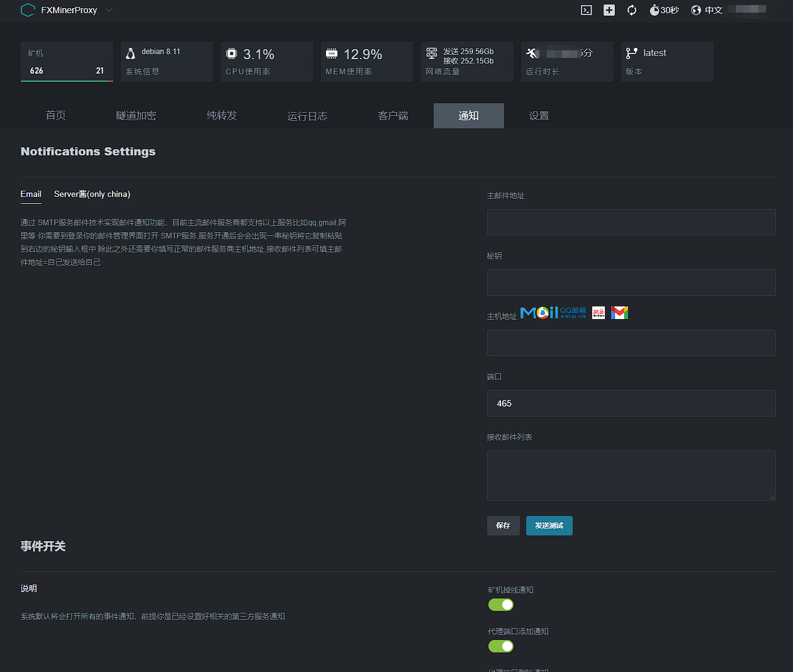Toggle the 代理端口添加通知 switch
The height and width of the screenshot is (672, 793).
[501, 646]
